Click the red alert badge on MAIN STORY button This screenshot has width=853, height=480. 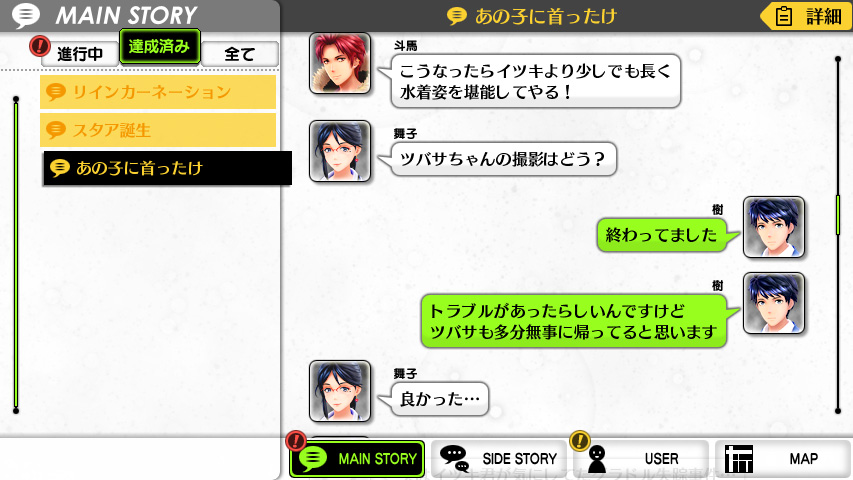point(296,440)
